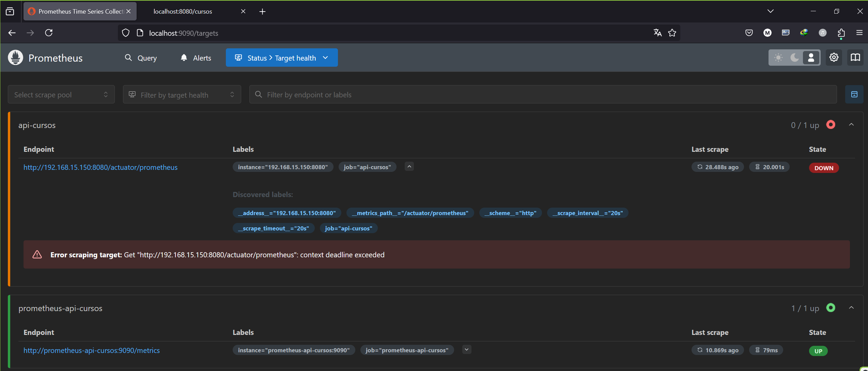Open the Alerts page
Viewport: 868px width, 371px height.
coord(196,58)
